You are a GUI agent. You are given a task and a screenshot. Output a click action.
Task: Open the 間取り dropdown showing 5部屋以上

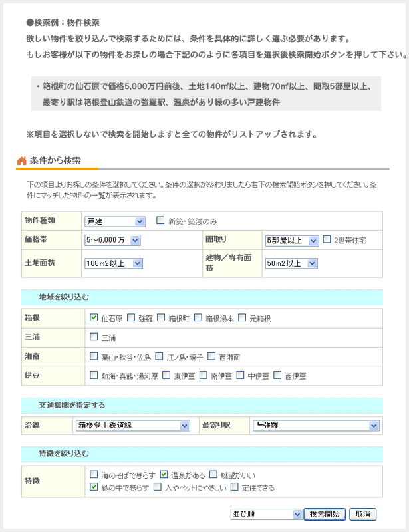[291, 240]
